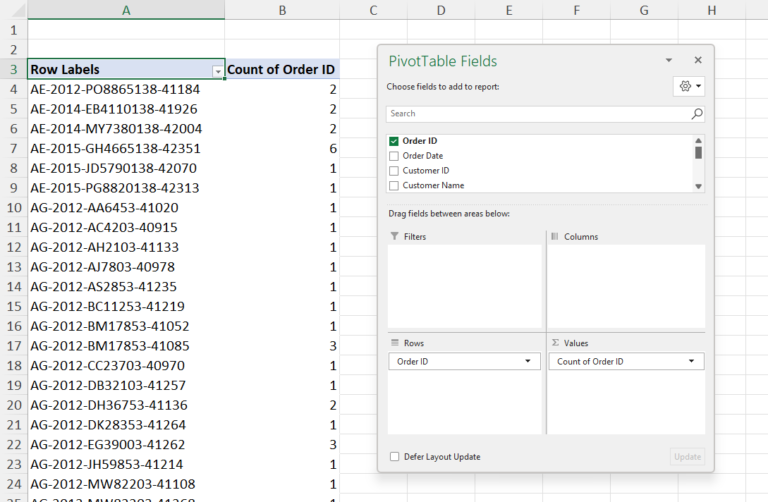Open the Row Labels filter dropdown
The image size is (768, 502).
[217, 70]
